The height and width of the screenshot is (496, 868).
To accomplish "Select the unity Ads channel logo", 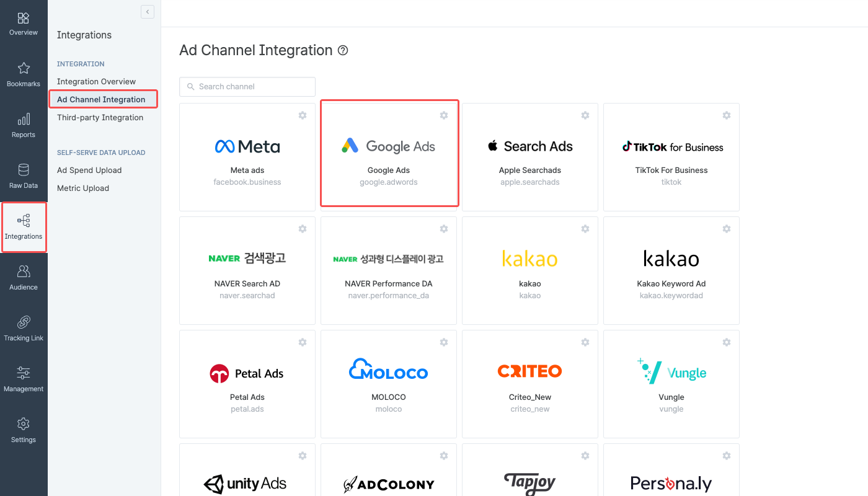I will pyautogui.click(x=246, y=484).
